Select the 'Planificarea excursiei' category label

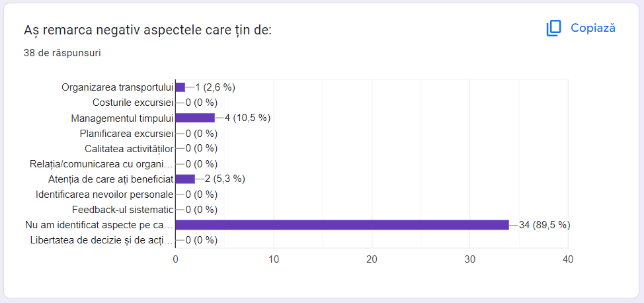pos(126,133)
